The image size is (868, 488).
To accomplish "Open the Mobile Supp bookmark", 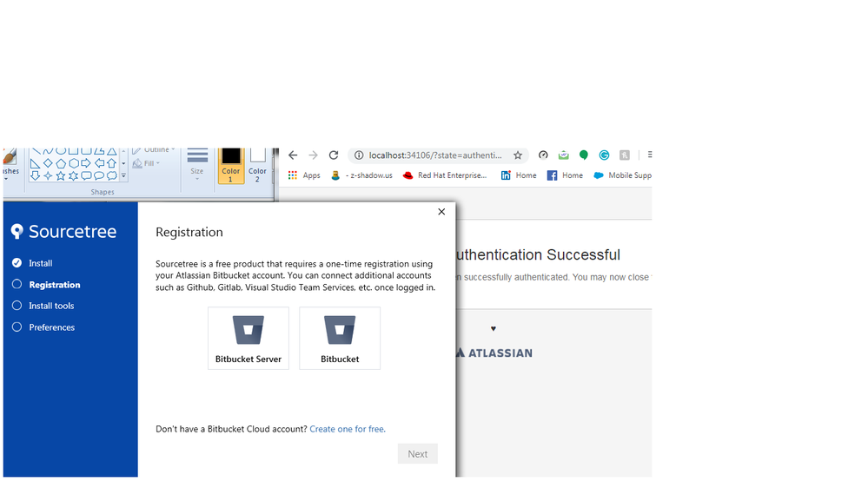I will click(x=622, y=175).
